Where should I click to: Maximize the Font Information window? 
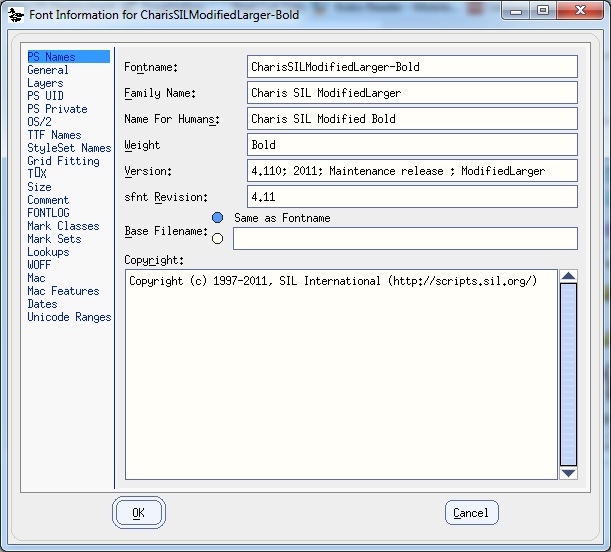(x=543, y=11)
